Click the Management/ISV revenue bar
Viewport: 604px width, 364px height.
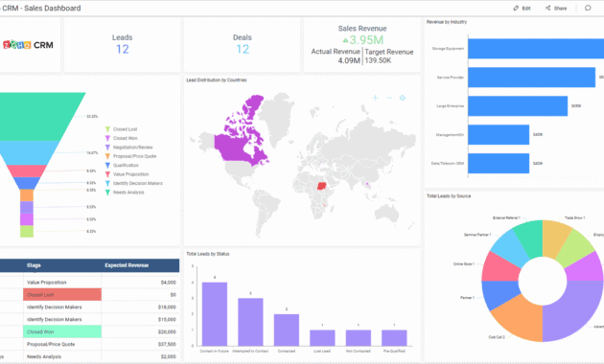pos(499,135)
